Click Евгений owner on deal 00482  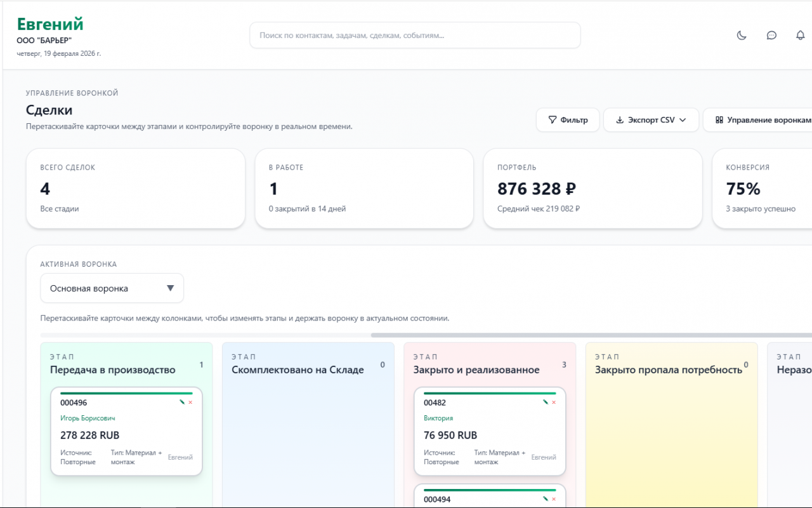(544, 457)
